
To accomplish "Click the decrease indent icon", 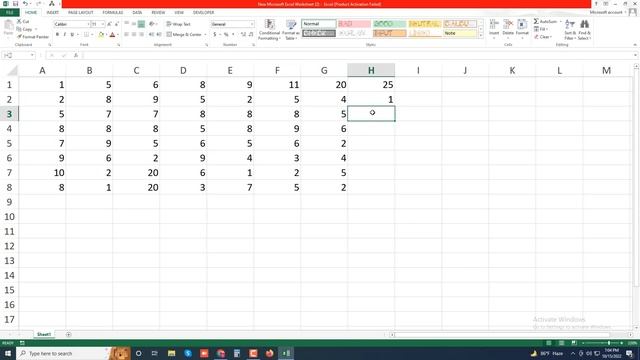I will [x=151, y=35].
